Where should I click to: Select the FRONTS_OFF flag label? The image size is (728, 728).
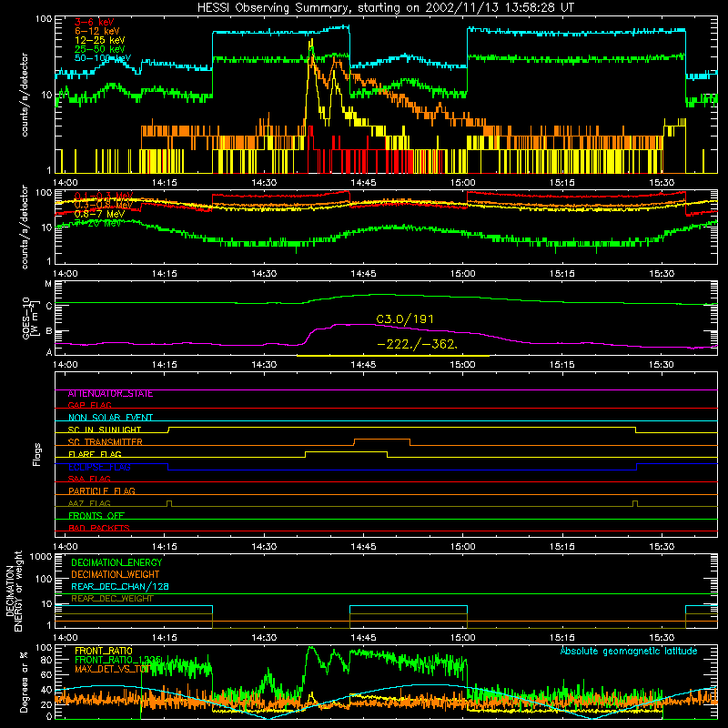click(x=96, y=516)
